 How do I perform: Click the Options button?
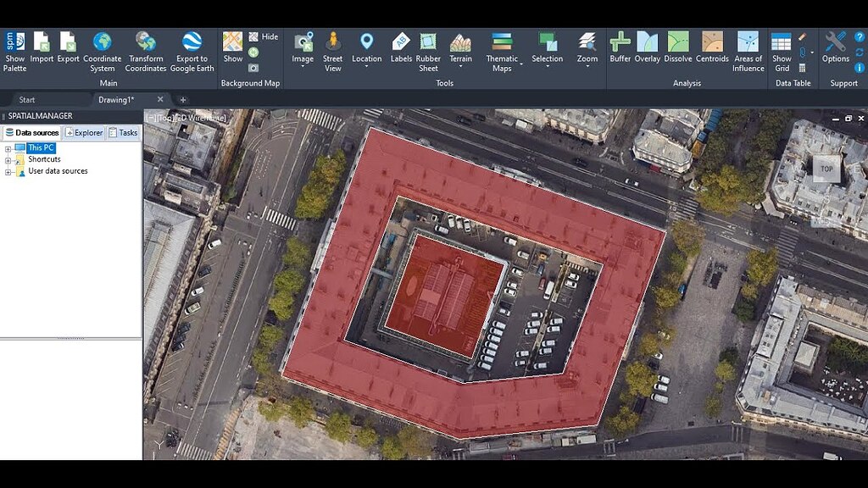coord(835,48)
